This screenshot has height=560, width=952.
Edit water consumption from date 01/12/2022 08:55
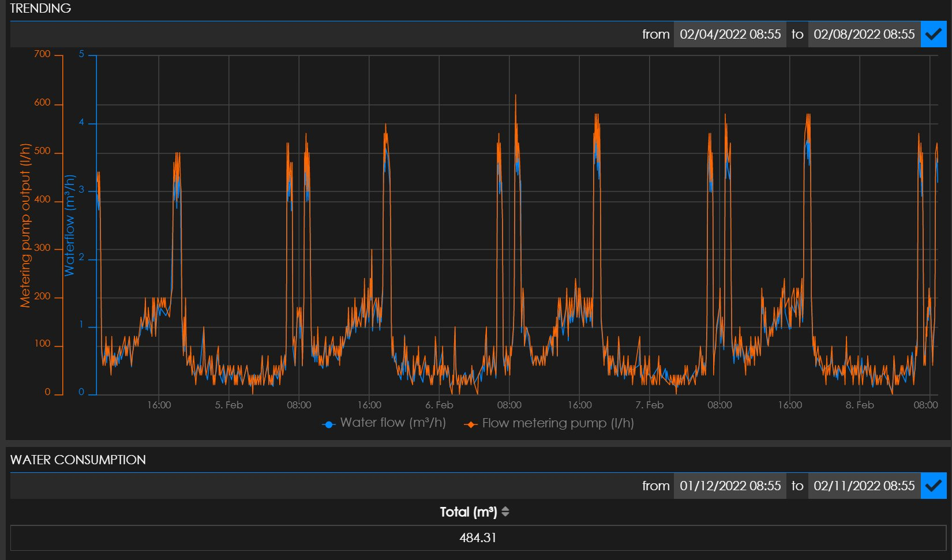pos(730,486)
